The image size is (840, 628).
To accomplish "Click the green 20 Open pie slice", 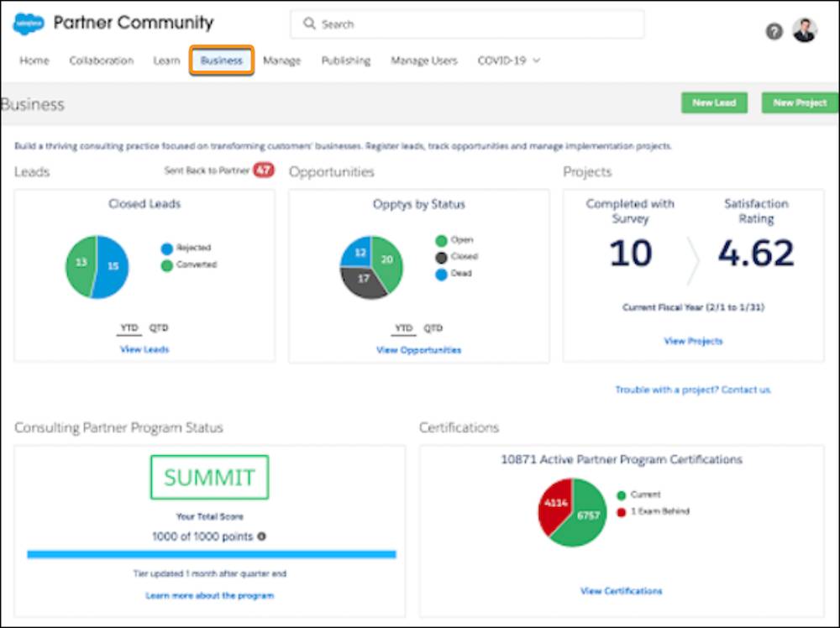I will tap(387, 259).
